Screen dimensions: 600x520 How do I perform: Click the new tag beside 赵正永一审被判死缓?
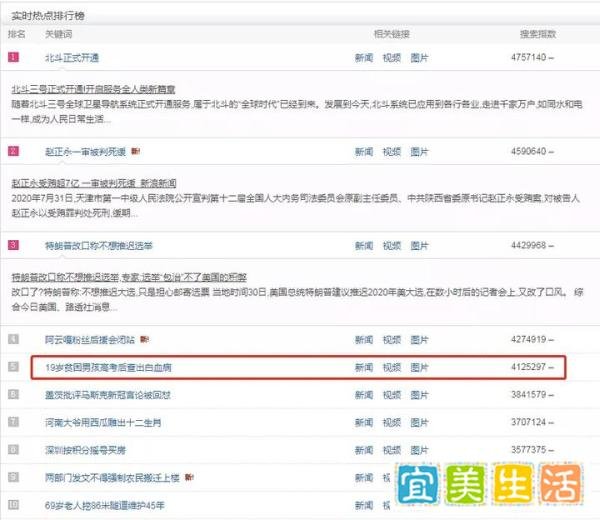(135, 151)
